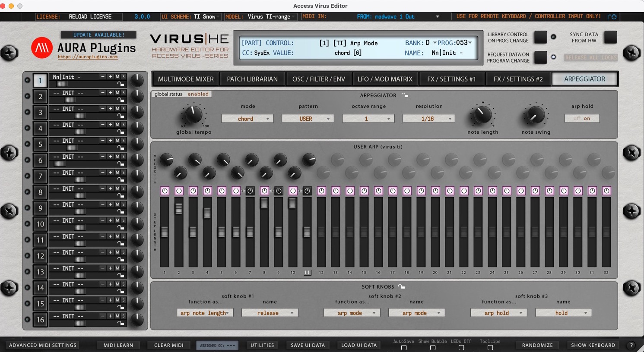The image size is (644, 352).
Task: Toggle power button for arp step 11
Action: point(307,191)
